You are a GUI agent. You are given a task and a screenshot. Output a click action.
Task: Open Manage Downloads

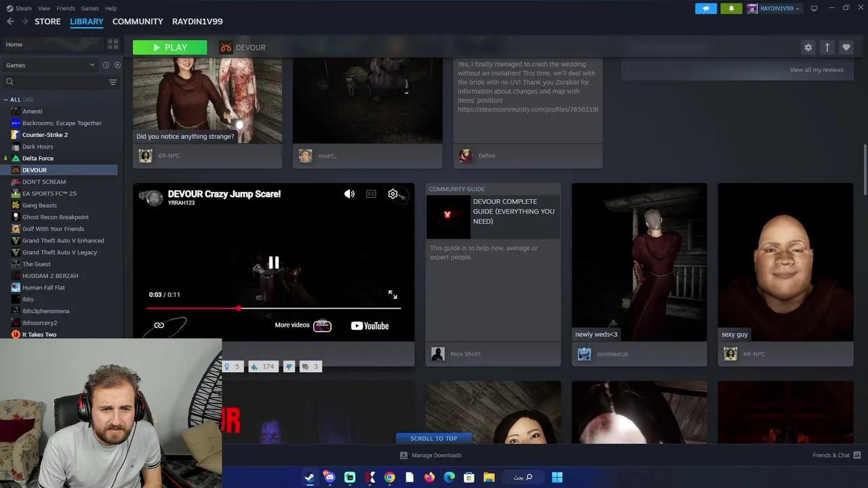coord(431,455)
